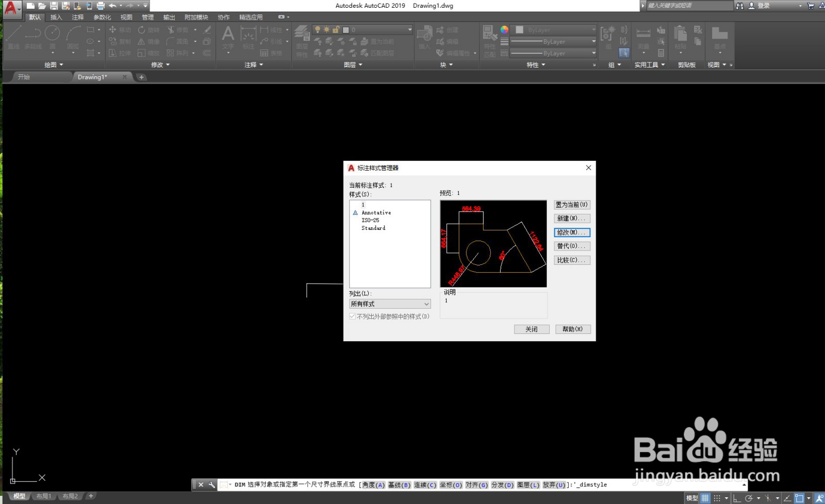
Task: Expand the Modify (修改) panel
Action: 160,65
